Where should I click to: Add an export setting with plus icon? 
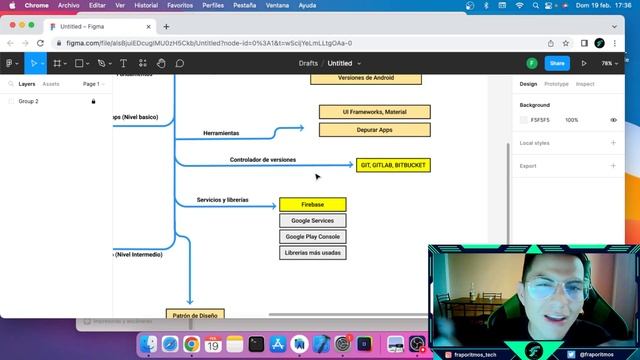(613, 166)
